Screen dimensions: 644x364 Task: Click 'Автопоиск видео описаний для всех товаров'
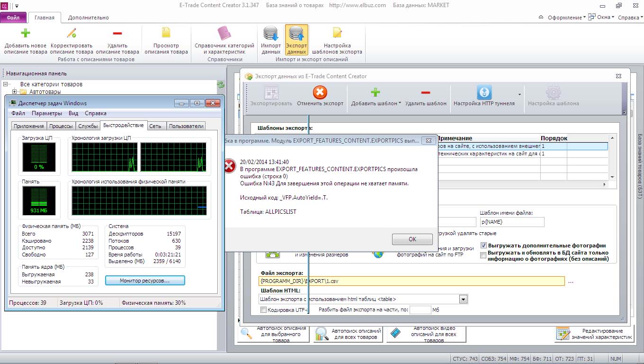pyautogui.click(x=426, y=334)
